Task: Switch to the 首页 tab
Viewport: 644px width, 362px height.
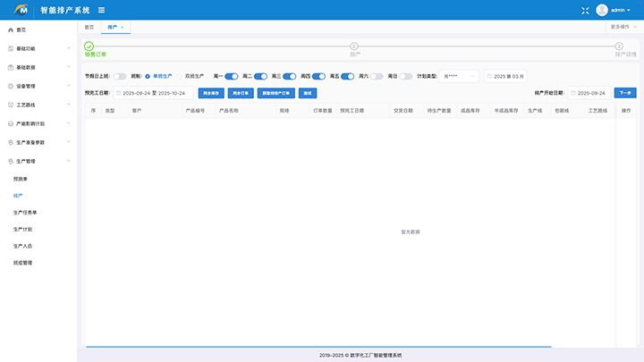Action: pyautogui.click(x=89, y=28)
